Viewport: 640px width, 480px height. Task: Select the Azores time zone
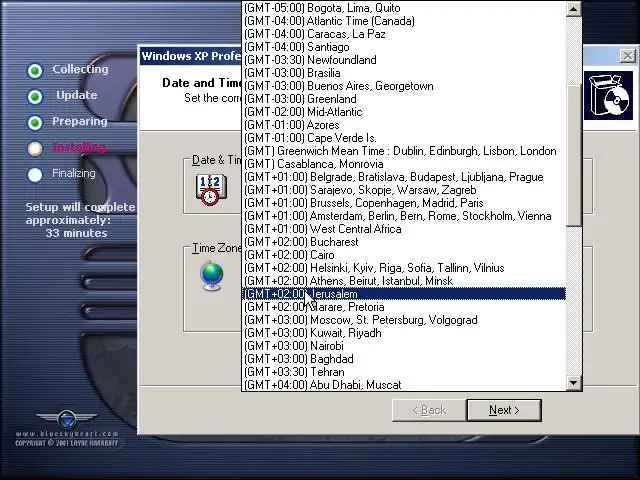coord(404,125)
